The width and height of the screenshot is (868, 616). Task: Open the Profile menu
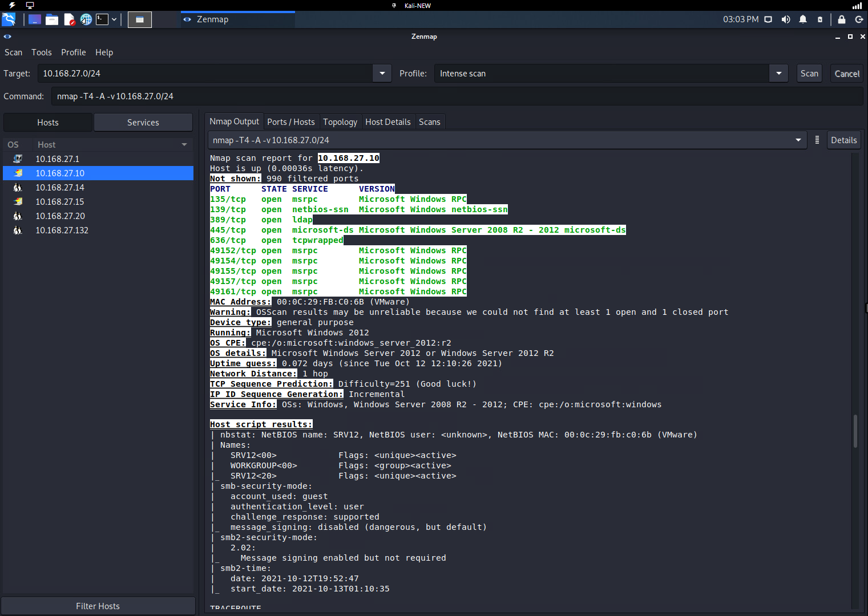pyautogui.click(x=74, y=52)
